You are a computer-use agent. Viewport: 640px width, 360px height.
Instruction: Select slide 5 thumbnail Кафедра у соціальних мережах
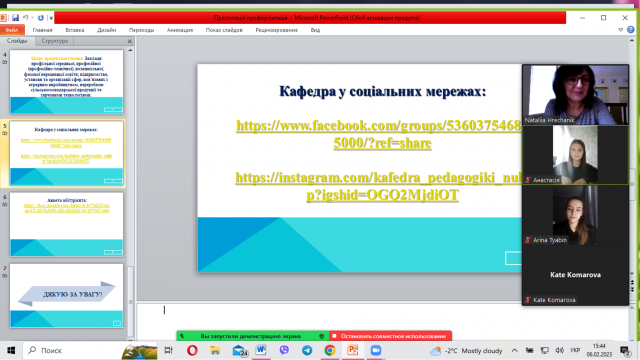(x=67, y=153)
